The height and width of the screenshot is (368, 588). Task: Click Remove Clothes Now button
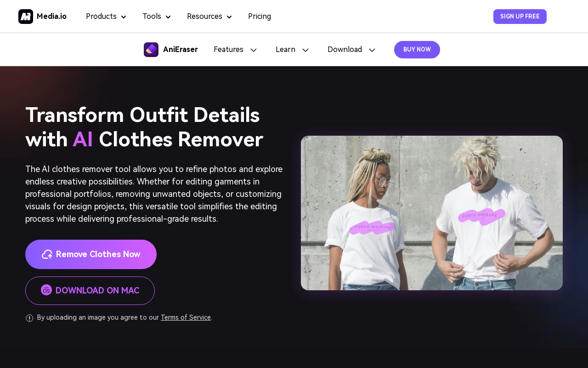[91, 254]
